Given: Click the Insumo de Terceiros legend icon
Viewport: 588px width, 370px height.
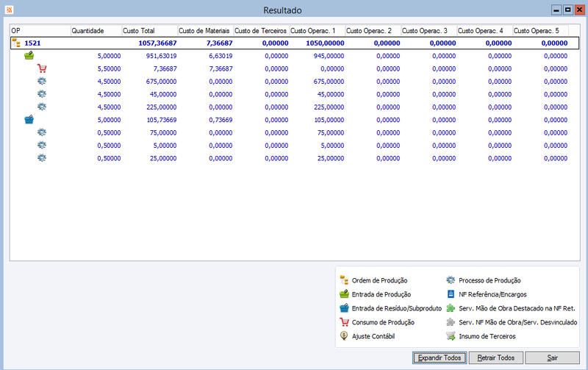Looking at the screenshot, I should [451, 336].
